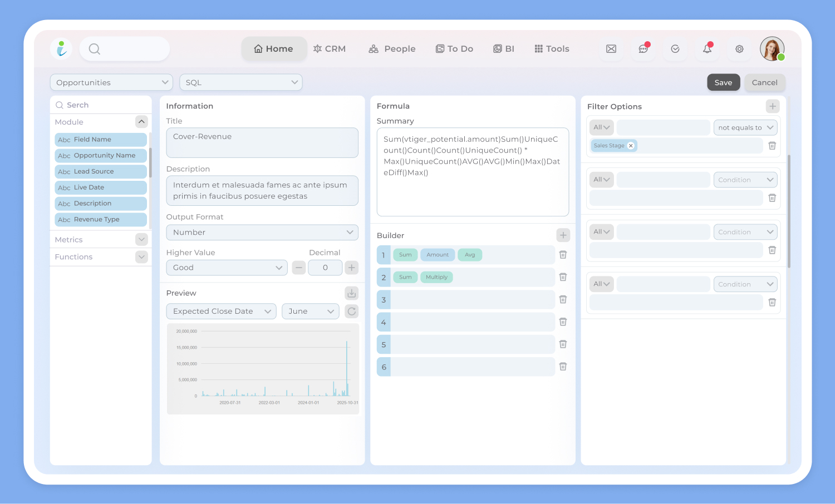This screenshot has height=504, width=835.
Task: Remove the Sales Stage filter tag
Action: (x=631, y=146)
